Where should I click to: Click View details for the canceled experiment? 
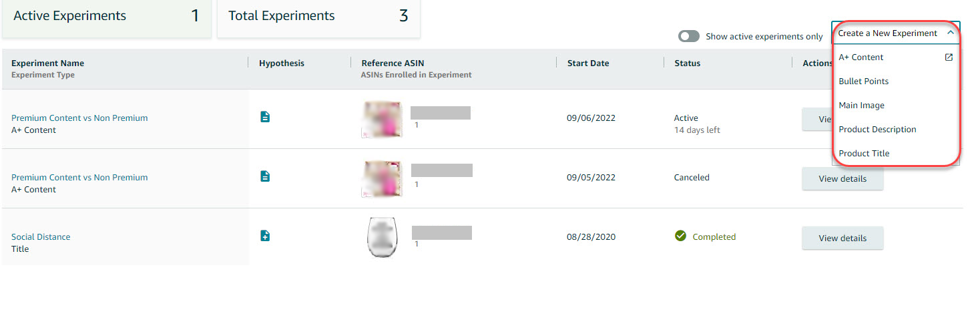(x=842, y=179)
